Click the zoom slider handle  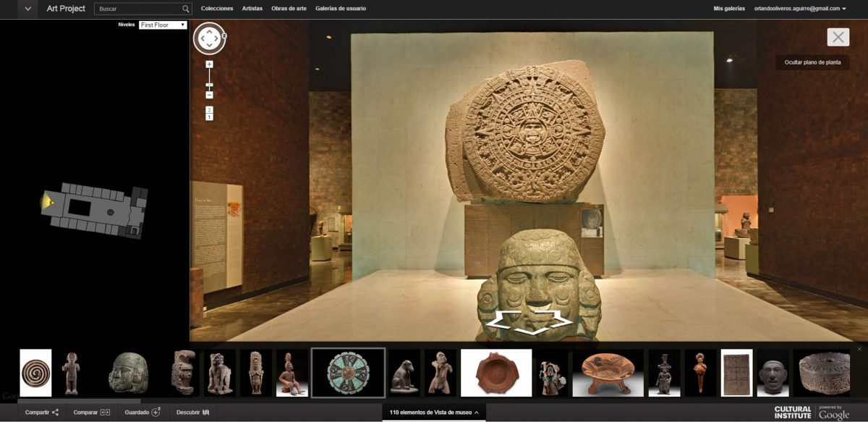[x=209, y=85]
